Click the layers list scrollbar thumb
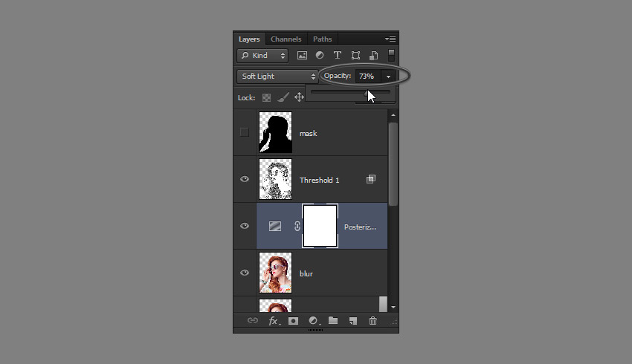This screenshot has height=364, width=632. (x=393, y=164)
